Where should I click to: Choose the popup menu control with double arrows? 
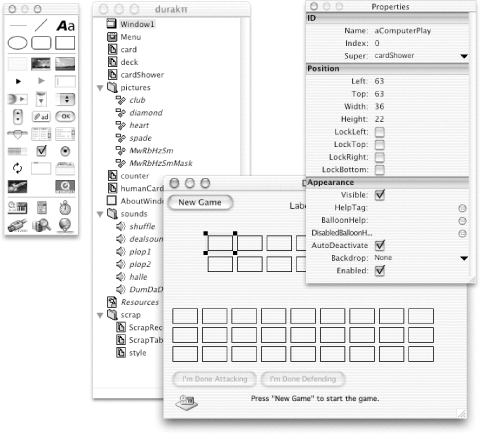click(65, 99)
